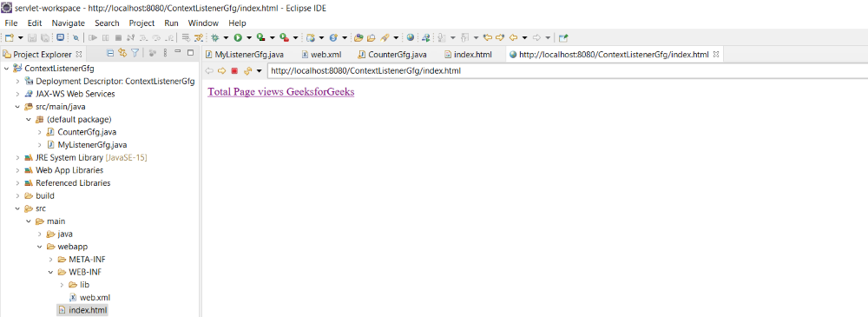This screenshot has height=317, width=868.
Task: Select MyListenerGfg.java in Project Explorer tree
Action: [87, 145]
